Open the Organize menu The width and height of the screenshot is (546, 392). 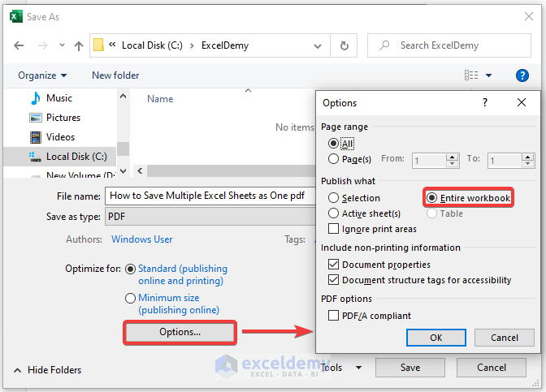(42, 75)
